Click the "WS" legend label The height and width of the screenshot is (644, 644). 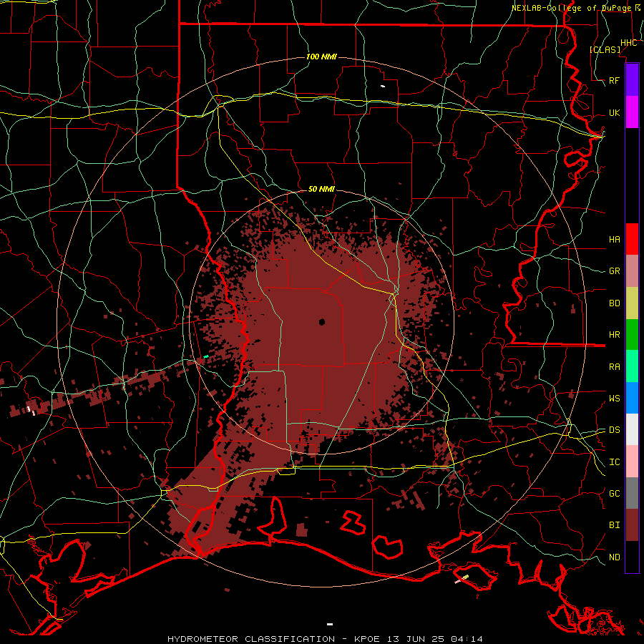615,399
